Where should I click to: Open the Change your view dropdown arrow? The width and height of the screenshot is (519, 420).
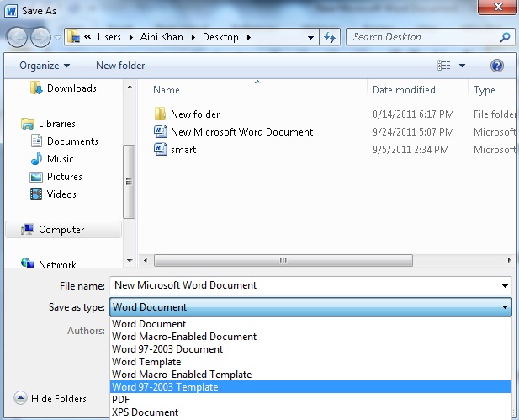(x=462, y=66)
